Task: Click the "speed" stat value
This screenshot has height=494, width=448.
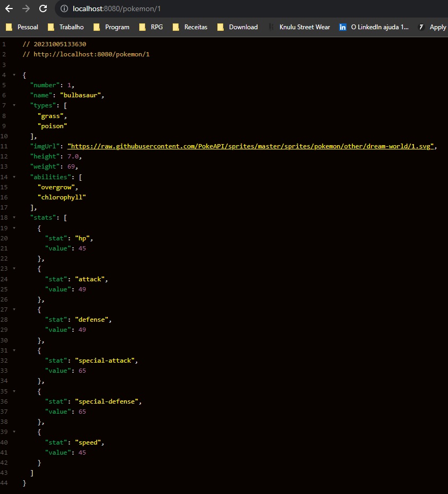Action: point(88,442)
